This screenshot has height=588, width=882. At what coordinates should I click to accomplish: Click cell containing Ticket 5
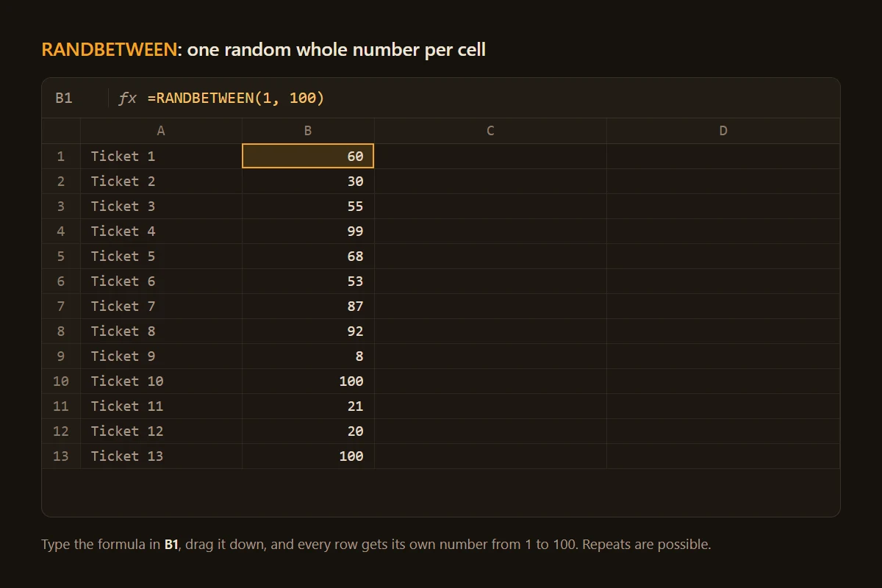[x=161, y=256]
